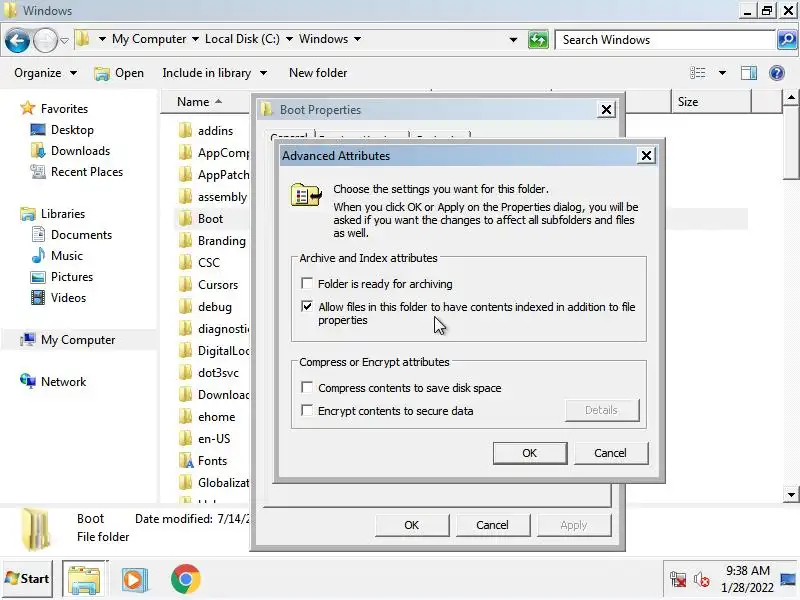Image resolution: width=800 pixels, height=600 pixels.
Task: Click the Back navigation arrow
Action: pos(17,40)
